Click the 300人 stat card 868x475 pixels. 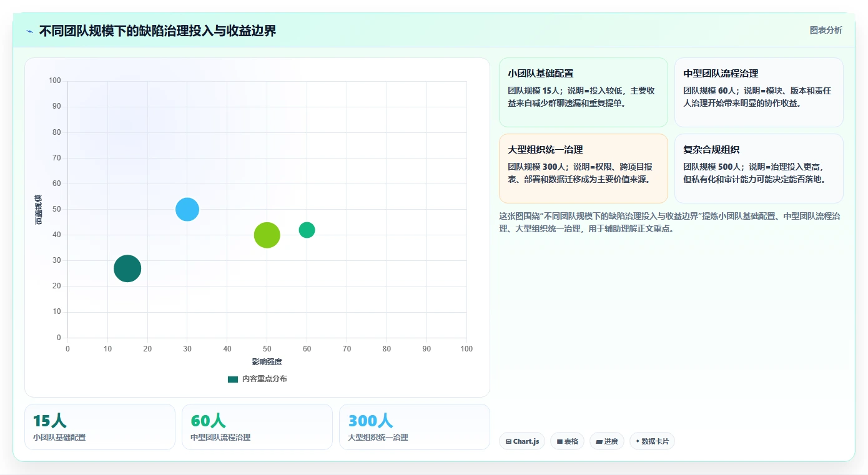coord(415,427)
